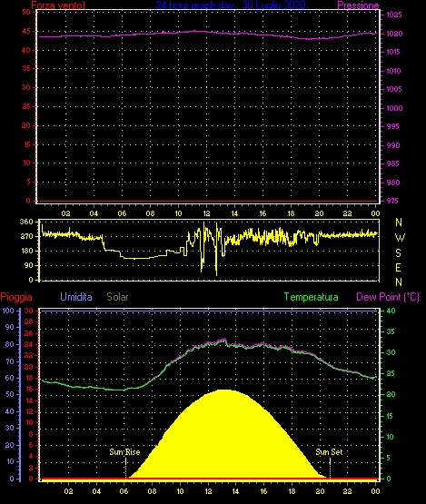Click the E wind direction label
Viewport: 426px width, 504px height.
399,267
